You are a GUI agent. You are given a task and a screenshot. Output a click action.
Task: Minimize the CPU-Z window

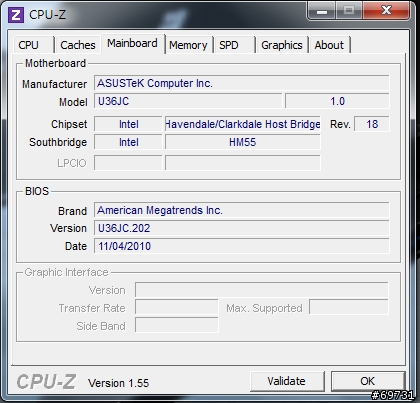(322, 11)
